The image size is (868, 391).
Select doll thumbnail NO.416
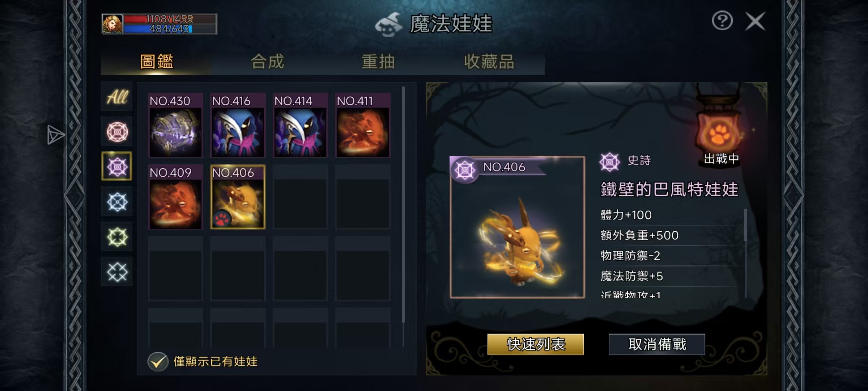[238, 125]
